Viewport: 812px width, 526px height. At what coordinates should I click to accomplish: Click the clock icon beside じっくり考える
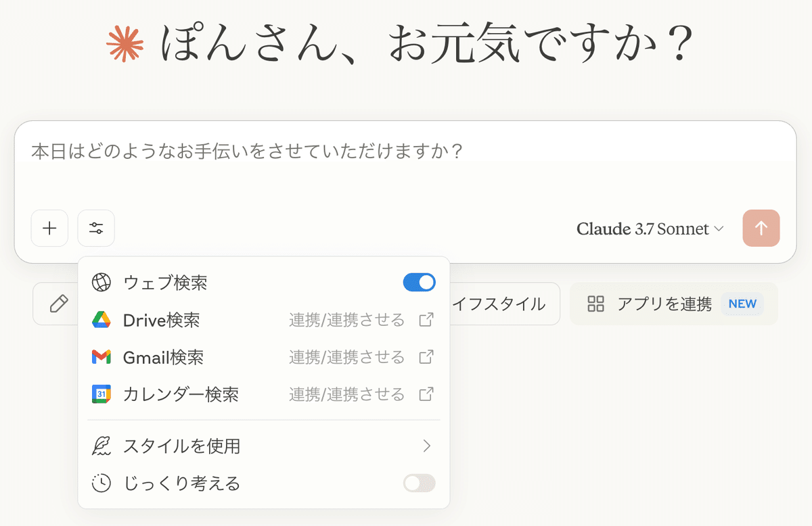(101, 483)
